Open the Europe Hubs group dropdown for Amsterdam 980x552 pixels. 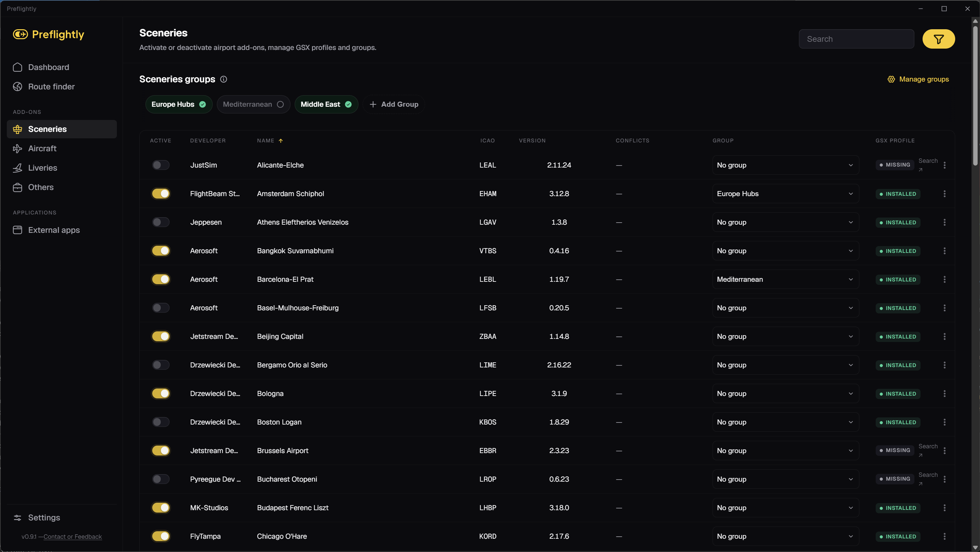(786, 194)
